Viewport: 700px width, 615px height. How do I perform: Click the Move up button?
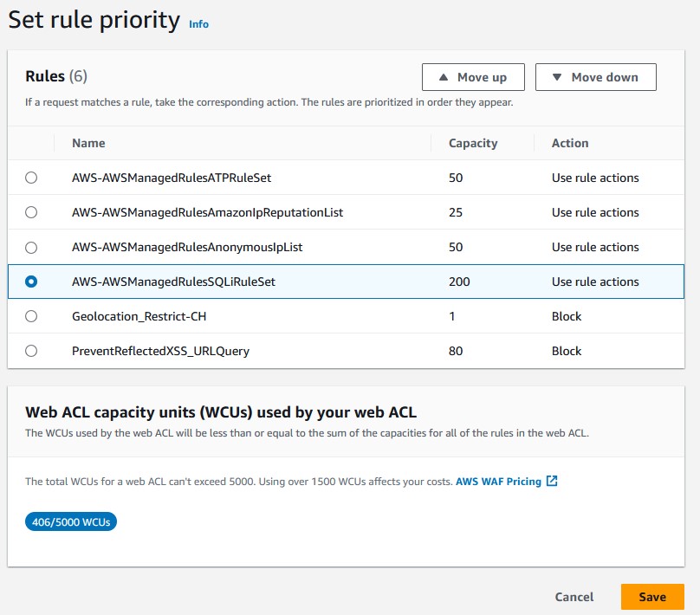pyautogui.click(x=473, y=77)
